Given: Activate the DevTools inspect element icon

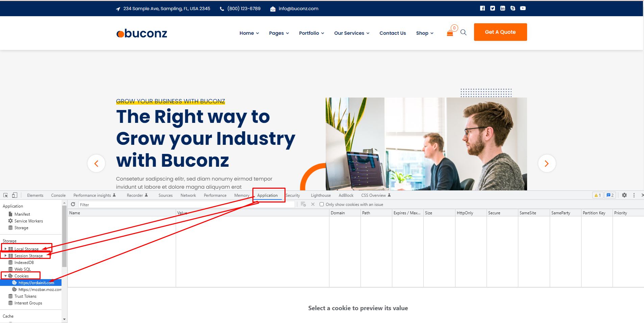Looking at the screenshot, I should [x=6, y=195].
